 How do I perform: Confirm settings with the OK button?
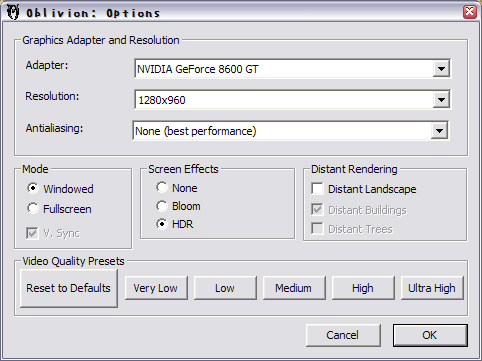click(x=430, y=335)
